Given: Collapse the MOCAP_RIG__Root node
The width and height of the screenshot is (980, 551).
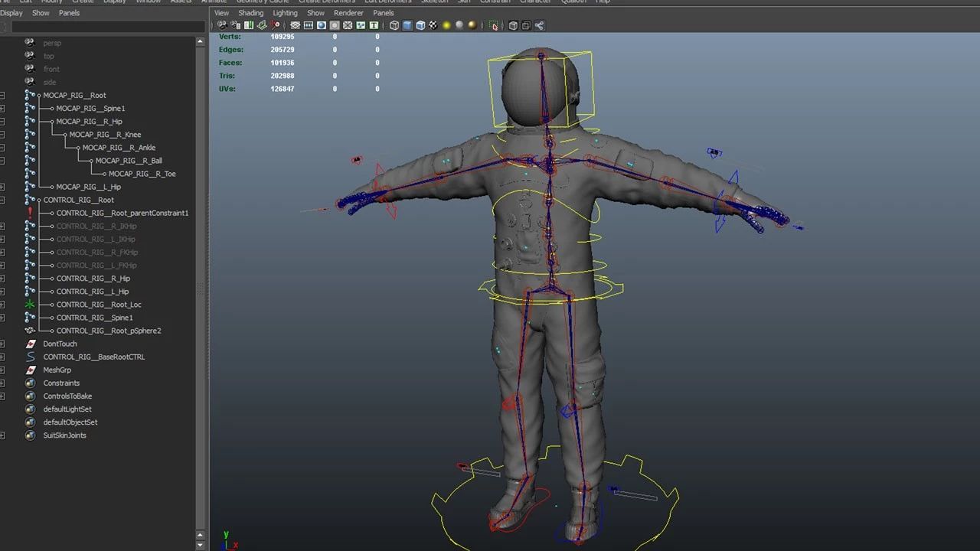Looking at the screenshot, I should (2, 96).
